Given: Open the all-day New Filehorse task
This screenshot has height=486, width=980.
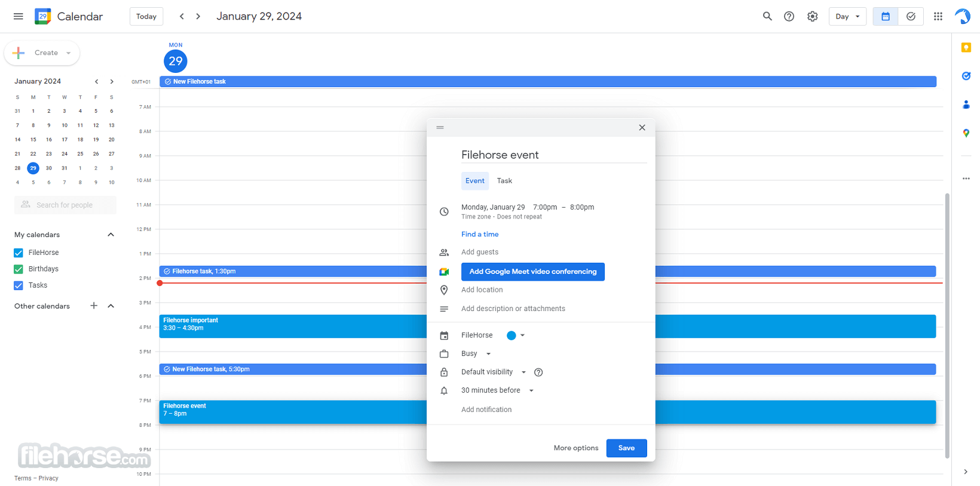Looking at the screenshot, I should [548, 81].
